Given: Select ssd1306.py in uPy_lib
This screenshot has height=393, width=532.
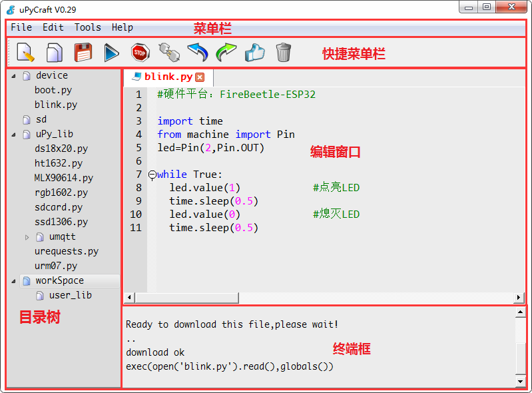Looking at the screenshot, I should pos(61,222).
